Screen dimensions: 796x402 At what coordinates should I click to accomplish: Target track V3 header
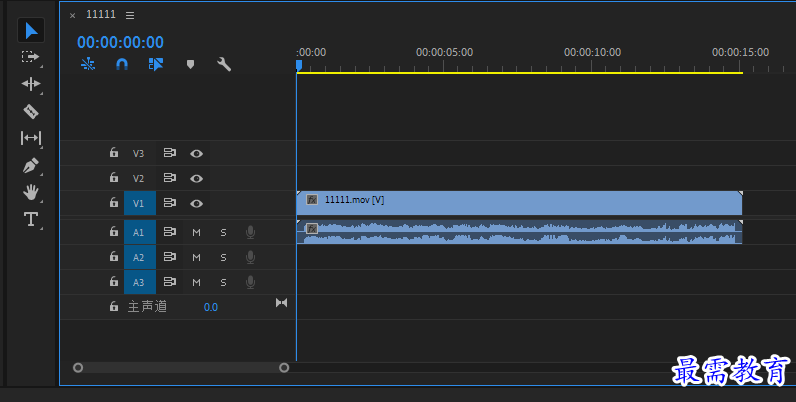[139, 153]
